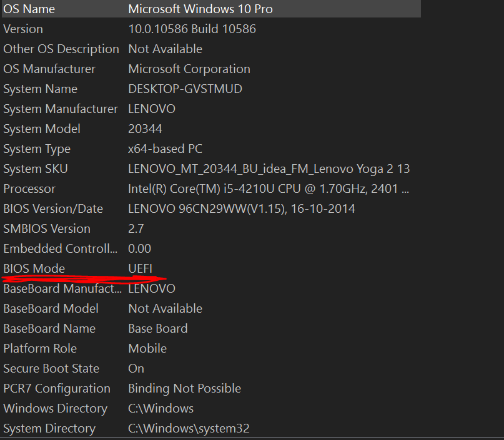Click the value x64-based PC
Viewport: 504px width, 440px height.
(165, 149)
